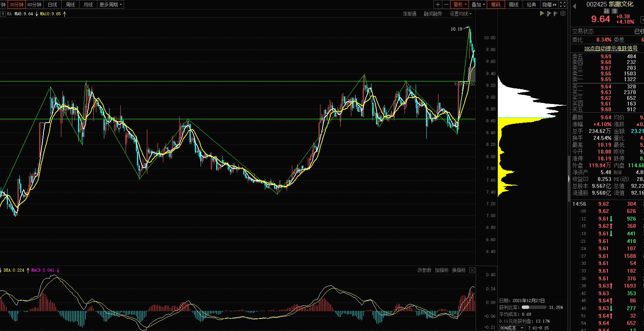Click the 涨停 10.19 value

point(604,158)
